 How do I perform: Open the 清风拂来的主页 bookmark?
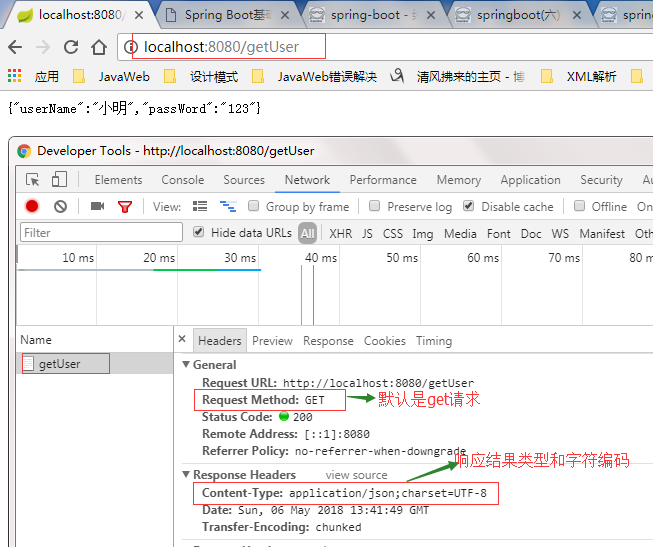click(x=457, y=77)
